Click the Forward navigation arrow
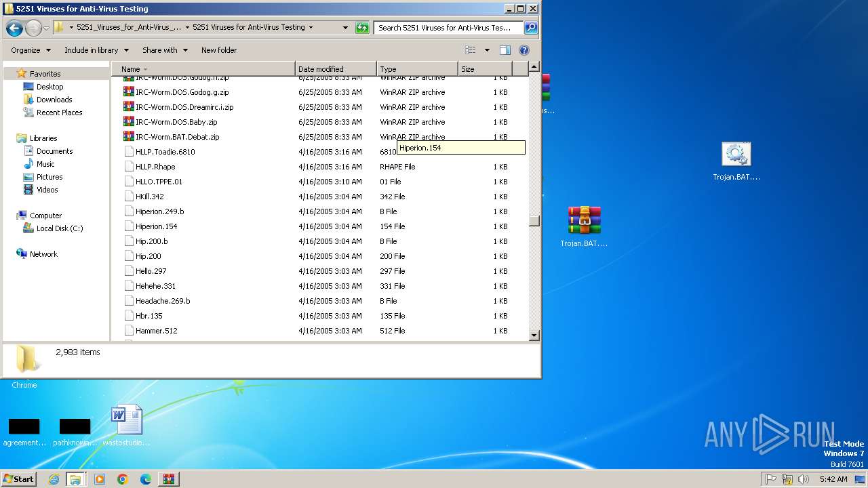 (x=33, y=28)
